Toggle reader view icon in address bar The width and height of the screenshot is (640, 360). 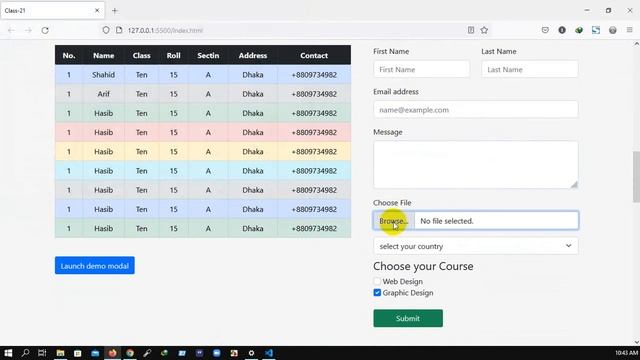click(471, 30)
